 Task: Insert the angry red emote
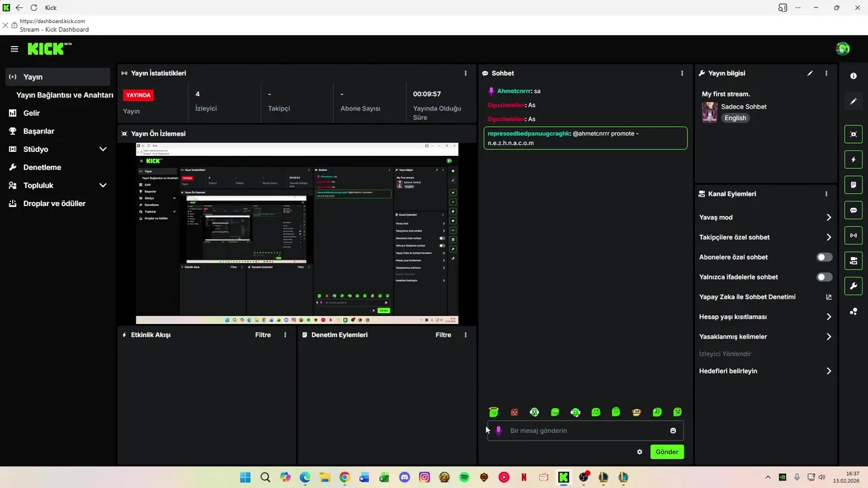tap(514, 412)
